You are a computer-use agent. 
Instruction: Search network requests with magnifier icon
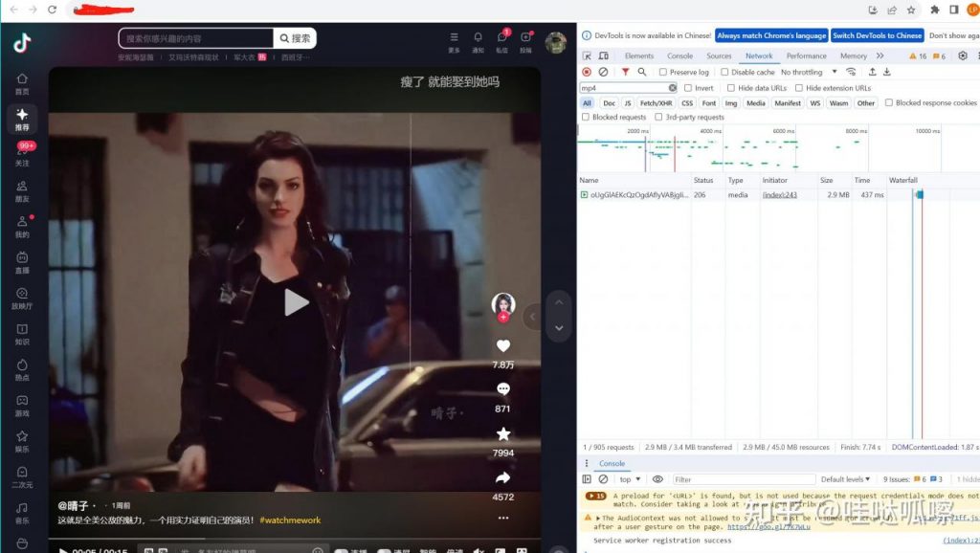click(641, 72)
